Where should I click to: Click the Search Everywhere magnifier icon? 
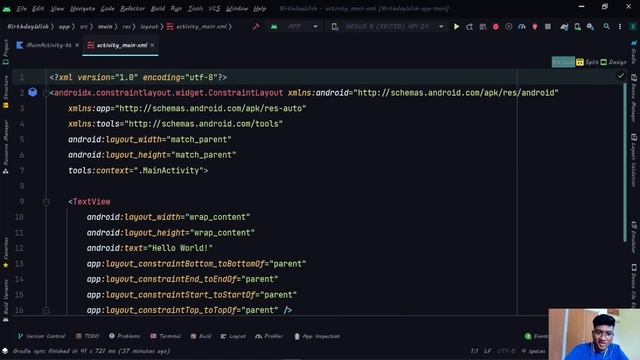coord(607,27)
